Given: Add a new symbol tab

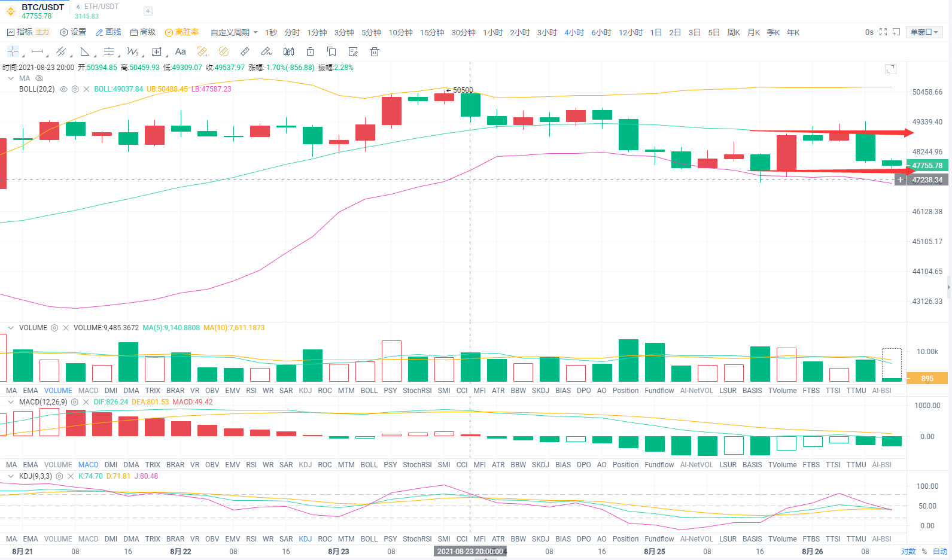Looking at the screenshot, I should 148,11.
